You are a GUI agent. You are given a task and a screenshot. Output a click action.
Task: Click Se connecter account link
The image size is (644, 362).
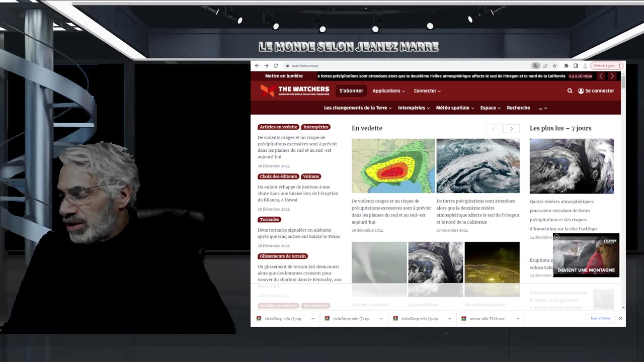pyautogui.click(x=596, y=91)
